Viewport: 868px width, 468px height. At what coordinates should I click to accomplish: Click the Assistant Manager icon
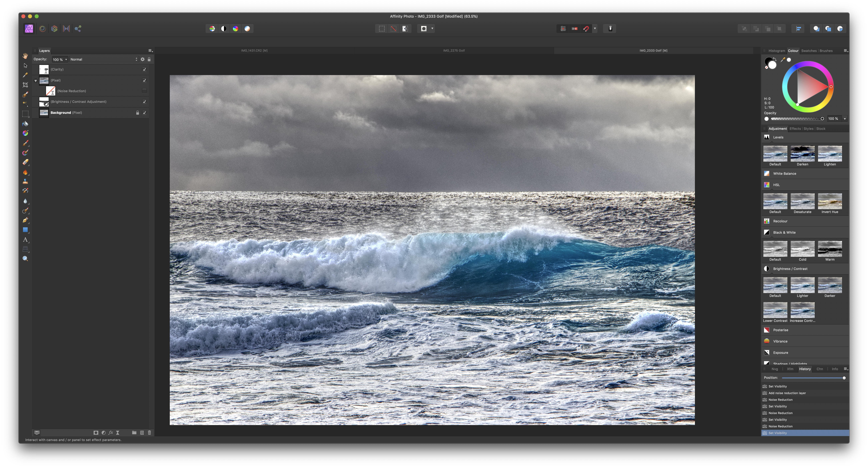(x=610, y=29)
